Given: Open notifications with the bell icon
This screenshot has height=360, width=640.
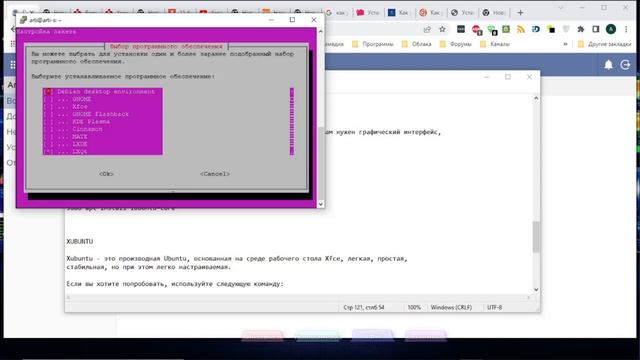Looking at the screenshot, I should point(609,64).
